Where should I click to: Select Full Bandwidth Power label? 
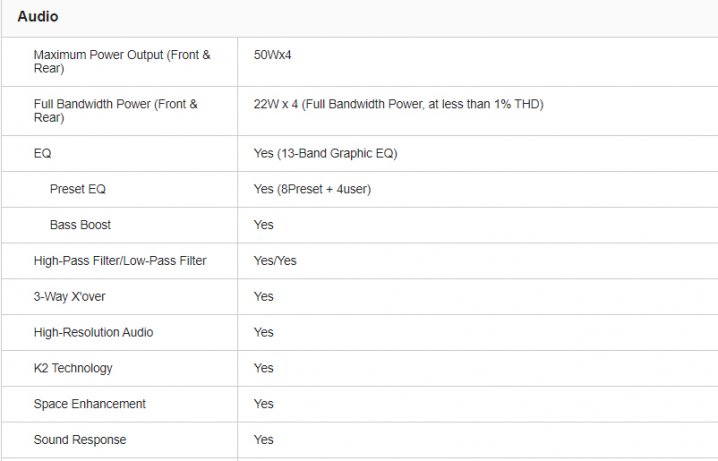[115, 111]
